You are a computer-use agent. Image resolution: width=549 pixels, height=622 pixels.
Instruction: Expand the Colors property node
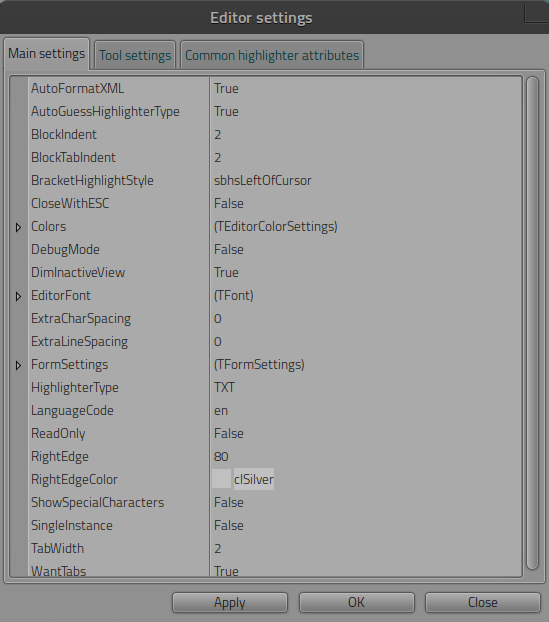pyautogui.click(x=18, y=227)
